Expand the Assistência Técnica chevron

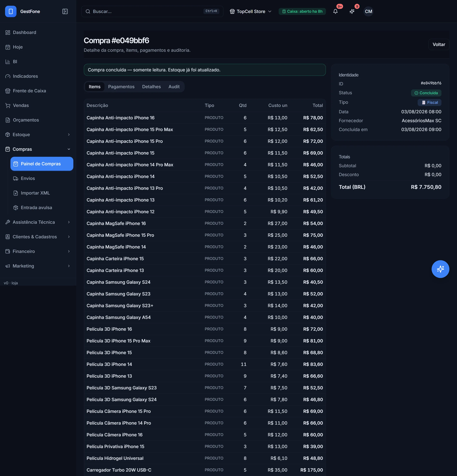69,222
